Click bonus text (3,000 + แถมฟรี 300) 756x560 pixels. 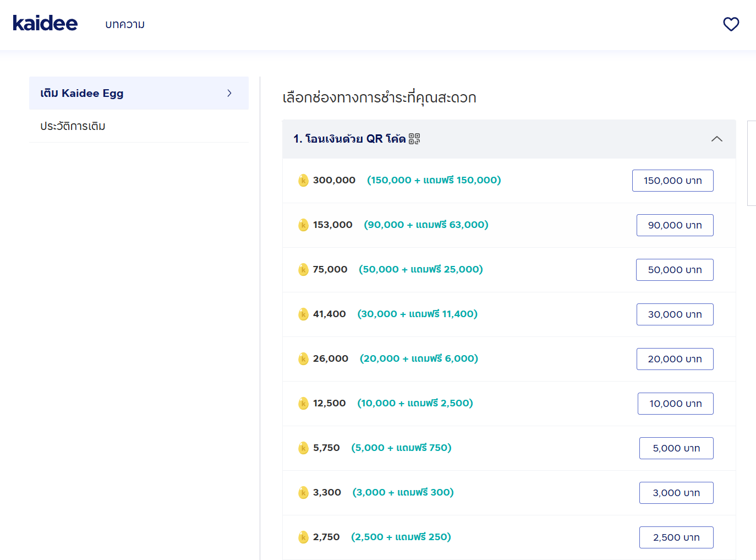click(403, 492)
